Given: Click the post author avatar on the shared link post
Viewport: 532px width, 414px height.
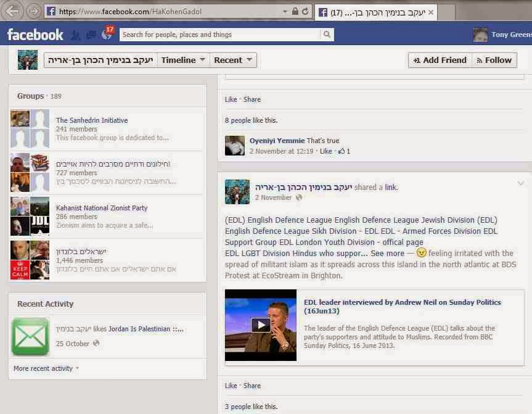Looking at the screenshot, I should point(237,192).
